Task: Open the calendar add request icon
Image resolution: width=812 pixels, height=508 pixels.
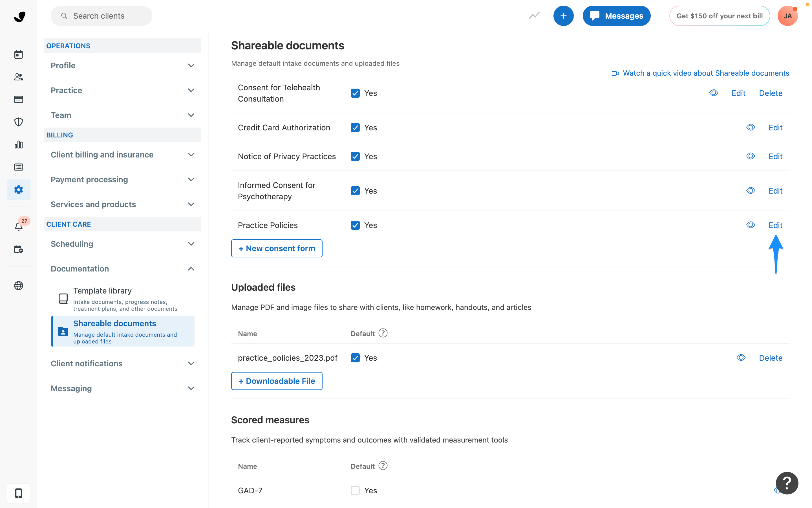Action: tap(18, 249)
